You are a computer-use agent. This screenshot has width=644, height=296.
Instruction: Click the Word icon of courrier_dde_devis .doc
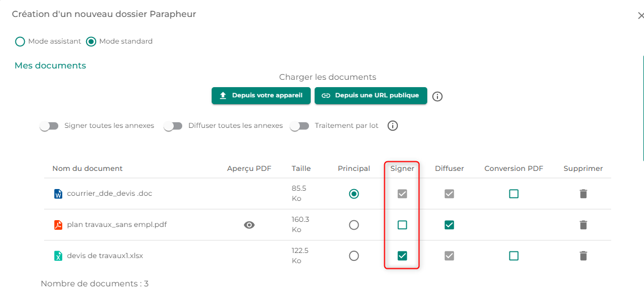pyautogui.click(x=58, y=194)
